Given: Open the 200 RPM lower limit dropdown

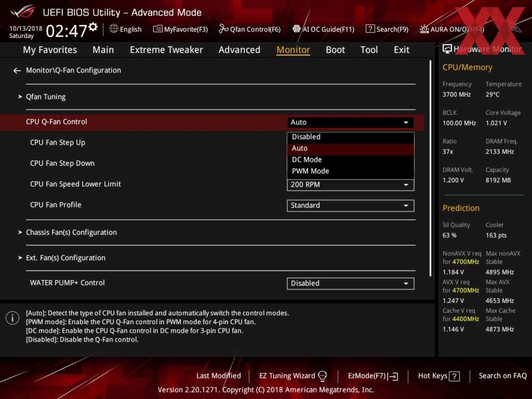Looking at the screenshot, I should tap(350, 185).
